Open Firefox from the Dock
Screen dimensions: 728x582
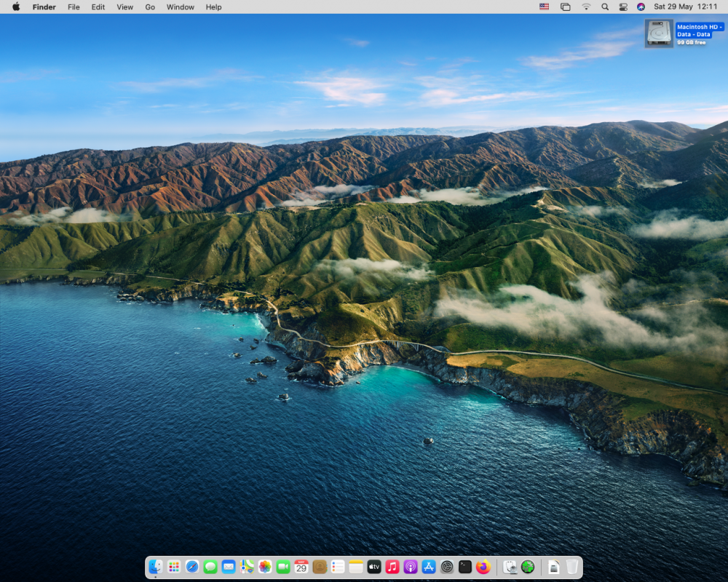(483, 567)
